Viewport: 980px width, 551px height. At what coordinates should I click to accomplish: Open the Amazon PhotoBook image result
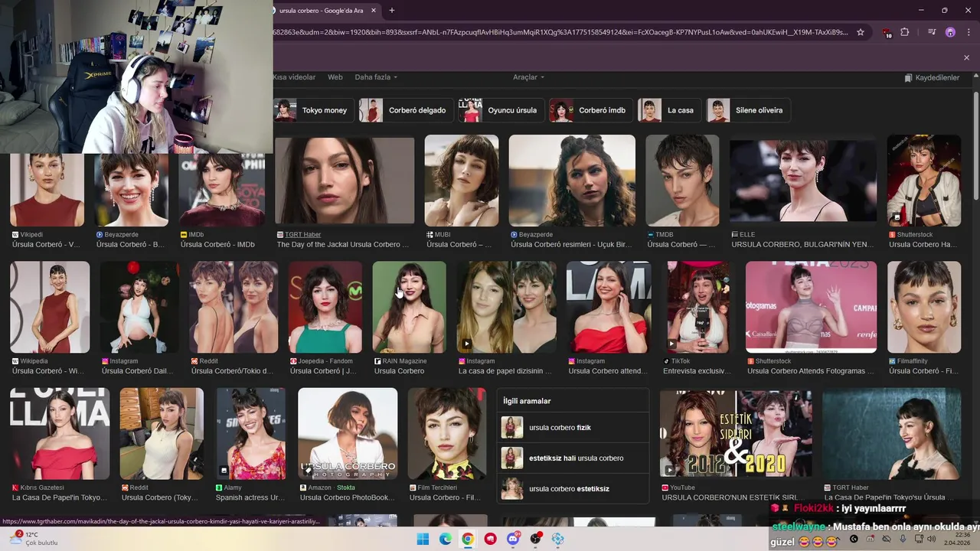348,434
